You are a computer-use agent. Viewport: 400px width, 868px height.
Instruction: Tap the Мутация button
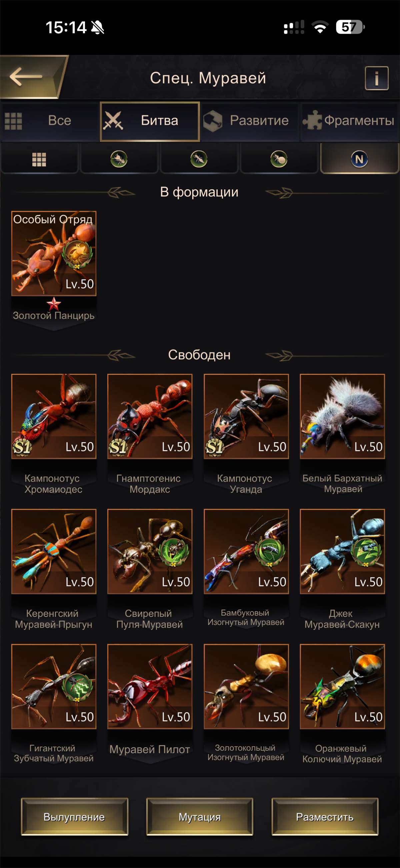pyautogui.click(x=200, y=817)
